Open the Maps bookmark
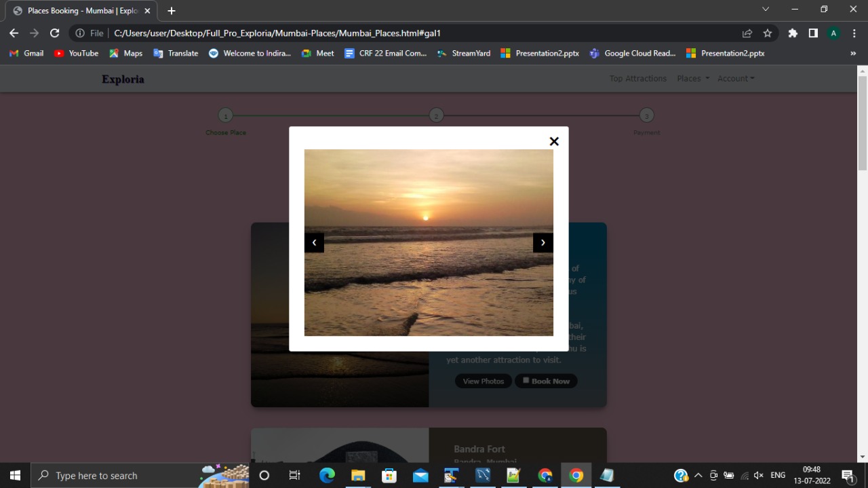 (125, 53)
